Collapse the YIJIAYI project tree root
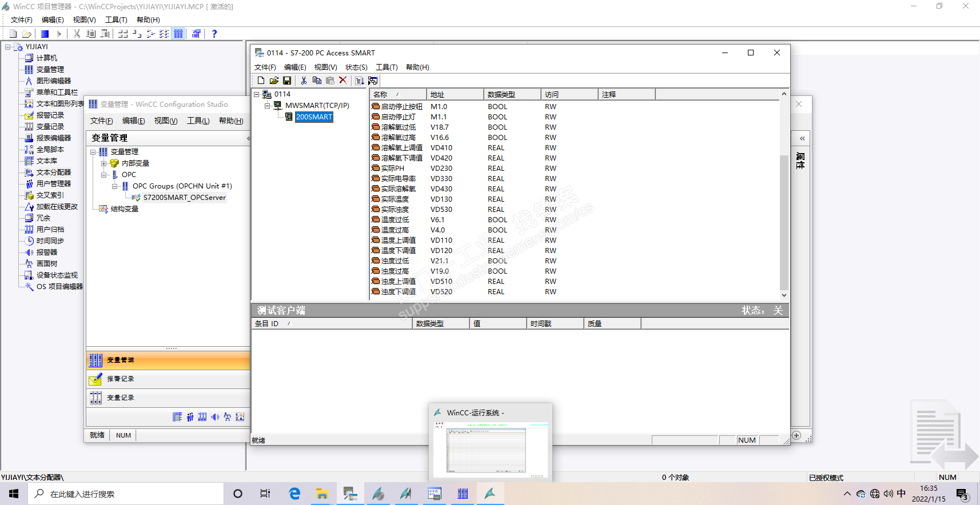Viewport: 980px width, 505px height. [8, 47]
